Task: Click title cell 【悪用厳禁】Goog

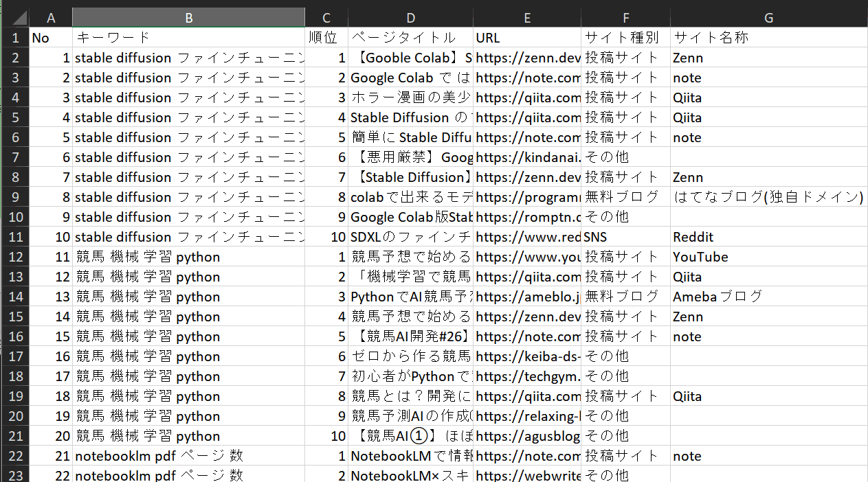Action: point(411,157)
